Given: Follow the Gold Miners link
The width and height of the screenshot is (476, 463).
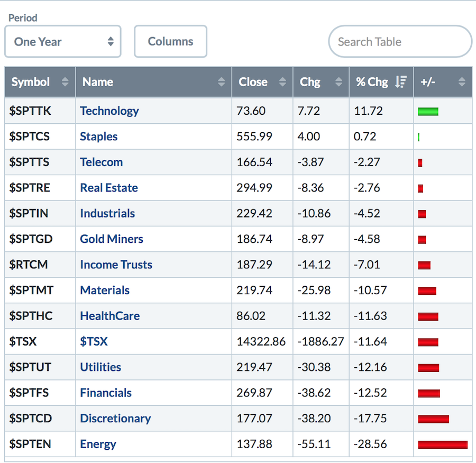Looking at the screenshot, I should 112,239.
